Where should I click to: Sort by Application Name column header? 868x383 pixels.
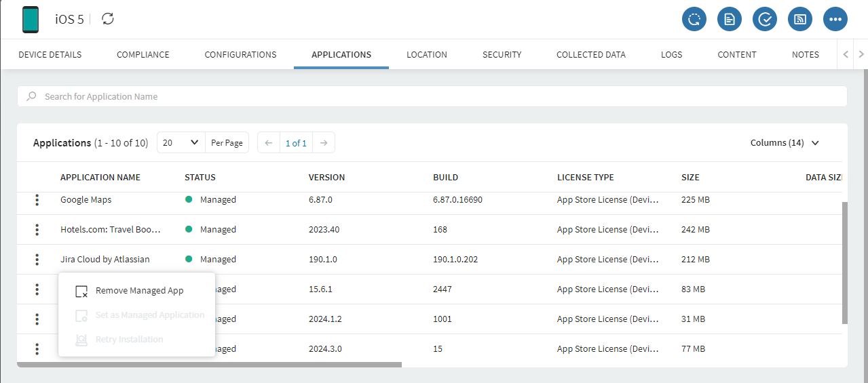click(100, 178)
